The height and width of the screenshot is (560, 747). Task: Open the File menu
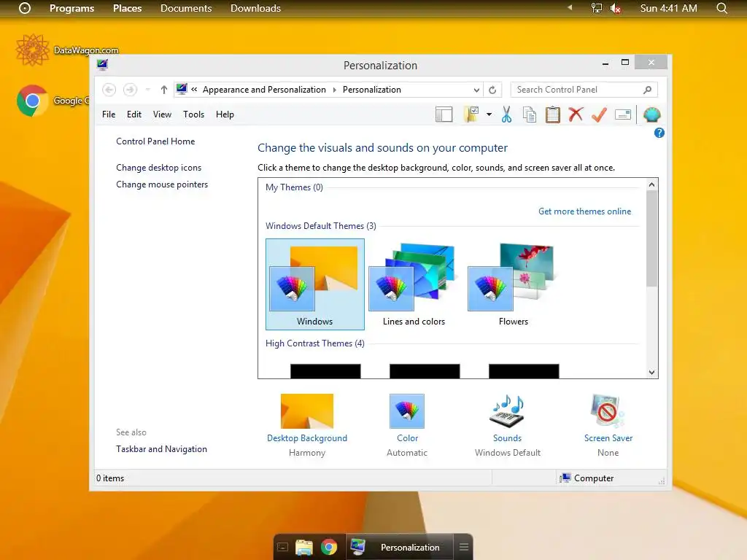click(109, 114)
